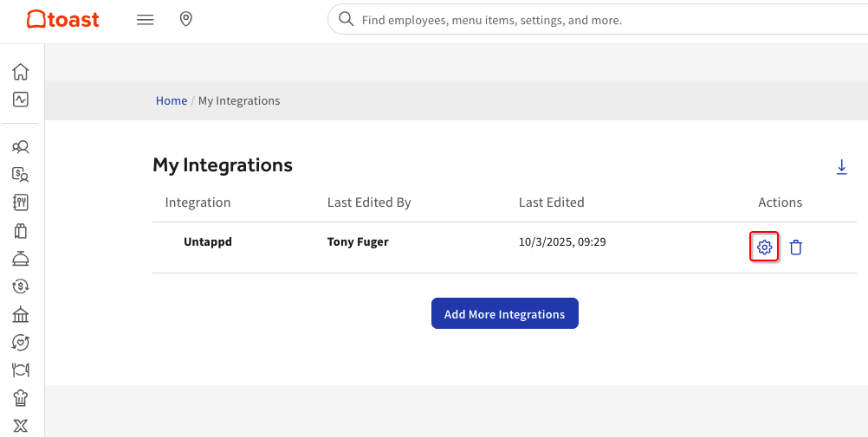Open the hamburger navigation menu
868x437 pixels.
(146, 20)
